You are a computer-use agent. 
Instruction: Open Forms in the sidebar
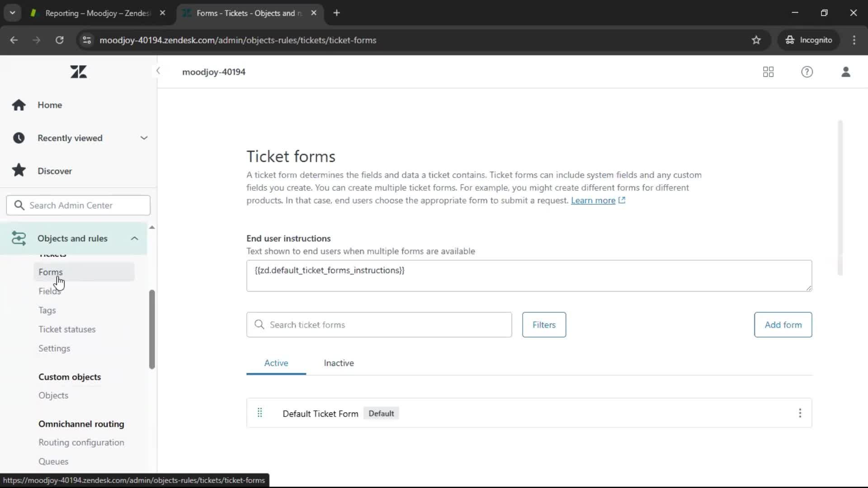[84, 272]
